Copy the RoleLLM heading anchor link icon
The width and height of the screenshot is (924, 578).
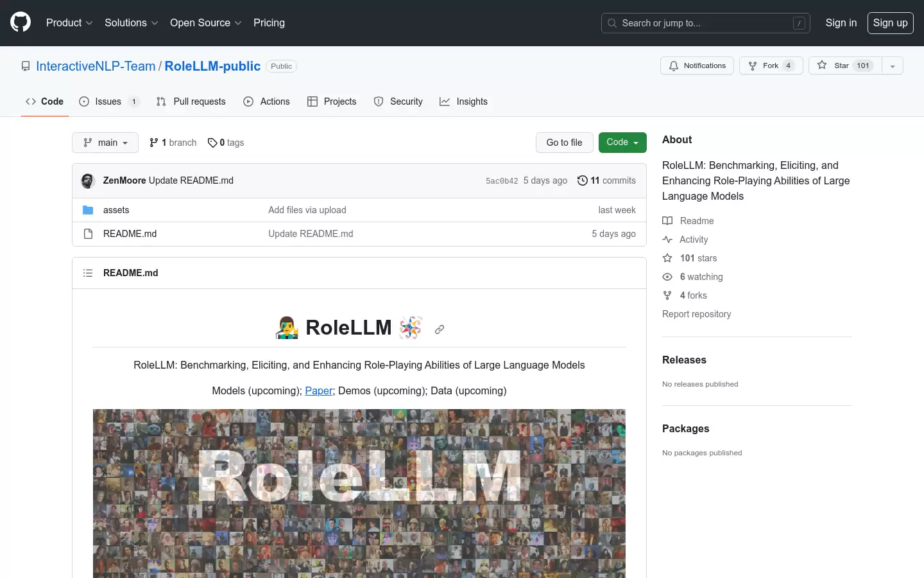[440, 329]
